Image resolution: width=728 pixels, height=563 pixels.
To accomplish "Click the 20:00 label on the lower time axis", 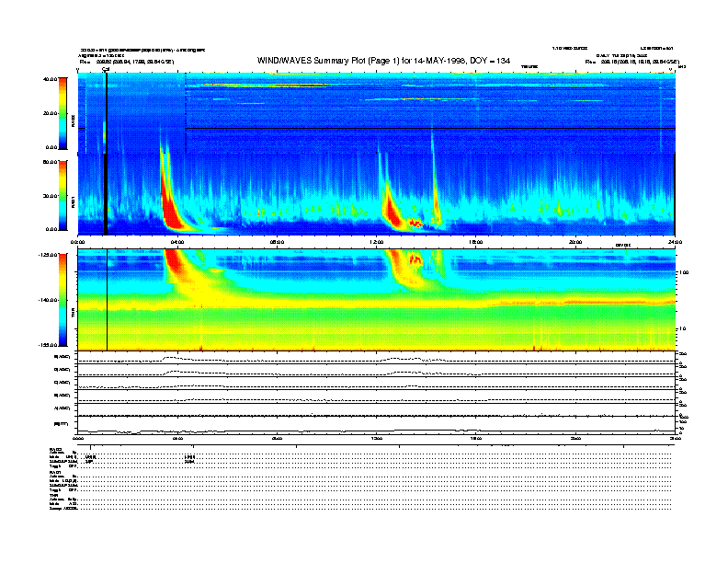I will pyautogui.click(x=575, y=438).
